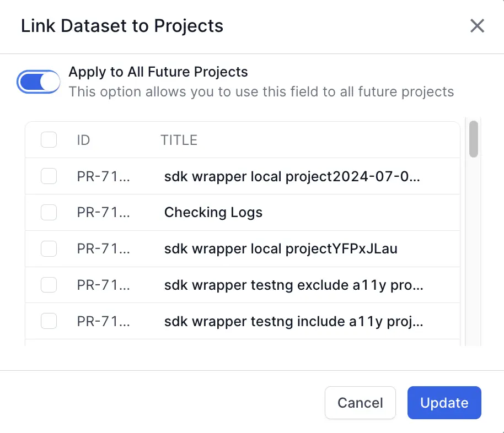
Task: Enable checkbox beside sdk wrapper local project2024-07
Action: [x=49, y=176]
